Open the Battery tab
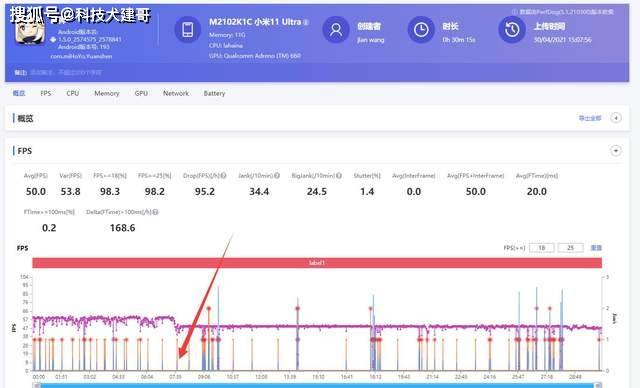The image size is (640, 388). [214, 93]
